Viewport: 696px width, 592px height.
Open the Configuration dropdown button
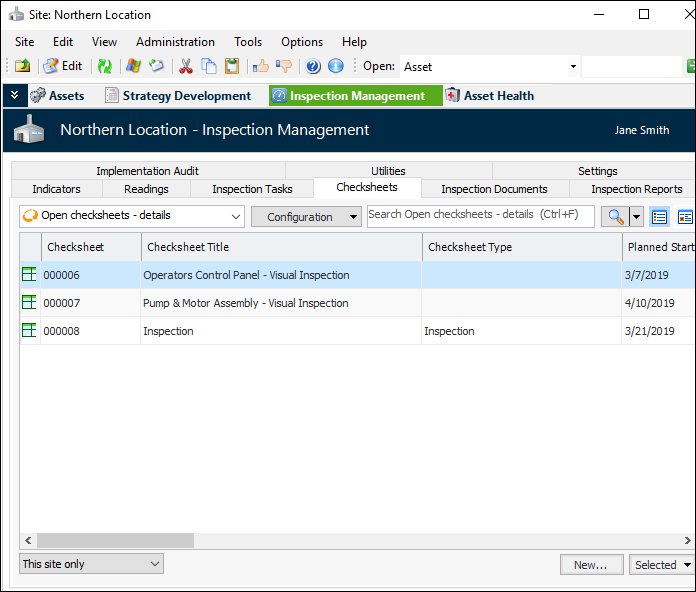pos(306,217)
